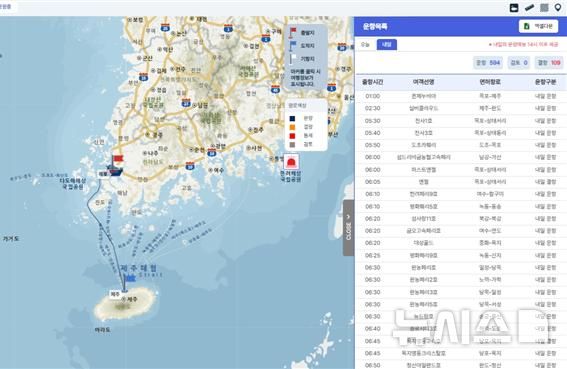The width and height of the screenshot is (567, 369).
Task: Click the 제주-완도 route cell
Action: (x=490, y=108)
